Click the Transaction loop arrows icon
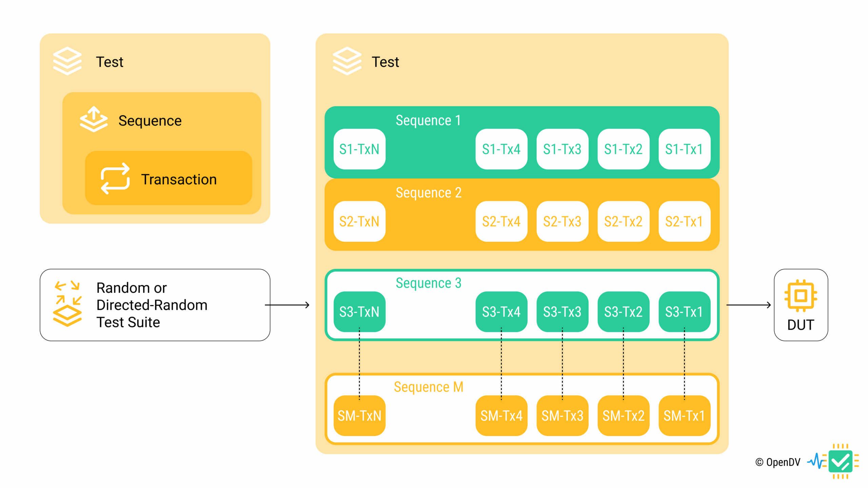 (115, 179)
